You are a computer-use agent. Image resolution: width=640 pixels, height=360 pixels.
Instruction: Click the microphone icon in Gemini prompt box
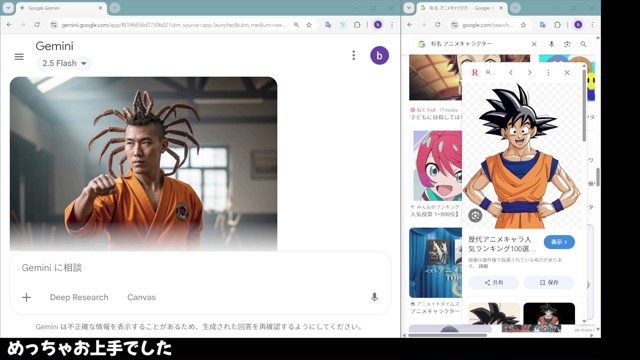pyautogui.click(x=374, y=297)
